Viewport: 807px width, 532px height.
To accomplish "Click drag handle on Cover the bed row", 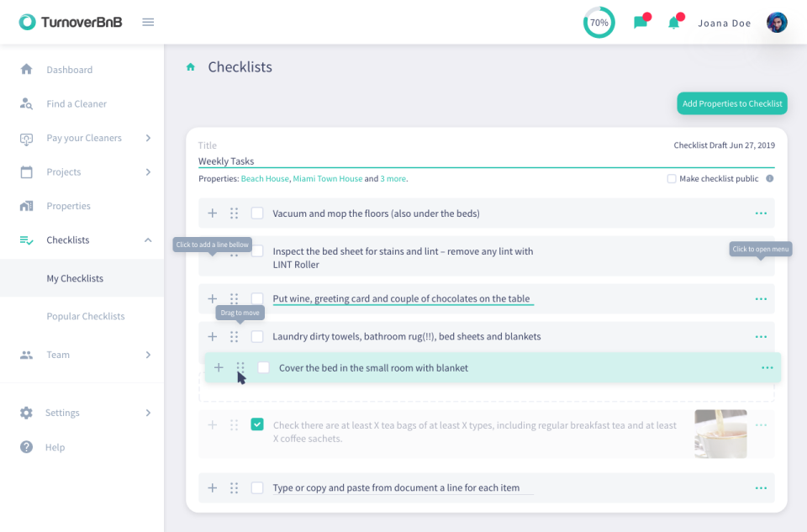I will [240, 367].
